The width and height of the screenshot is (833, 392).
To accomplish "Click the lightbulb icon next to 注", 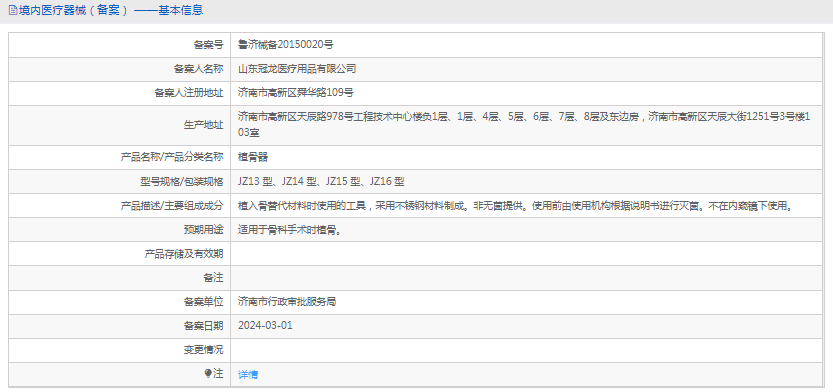I will click(x=208, y=374).
